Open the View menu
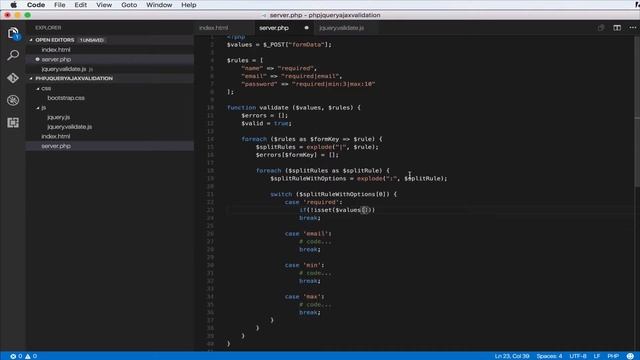 (104, 5)
